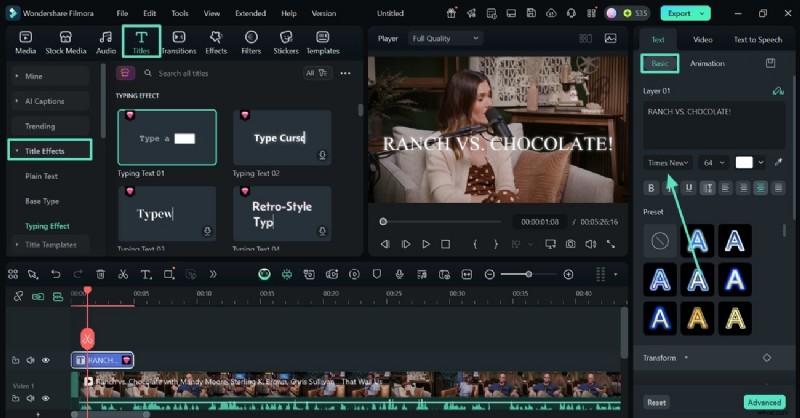Click the undo arrow in timeline toolbar
Screen dimensions: 800x418
coord(56,274)
